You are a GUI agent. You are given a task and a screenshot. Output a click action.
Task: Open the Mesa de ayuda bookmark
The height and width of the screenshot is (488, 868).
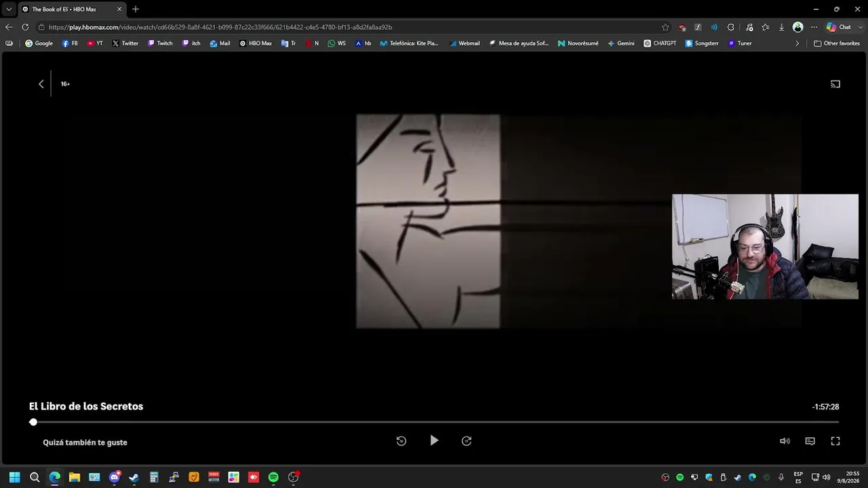519,43
